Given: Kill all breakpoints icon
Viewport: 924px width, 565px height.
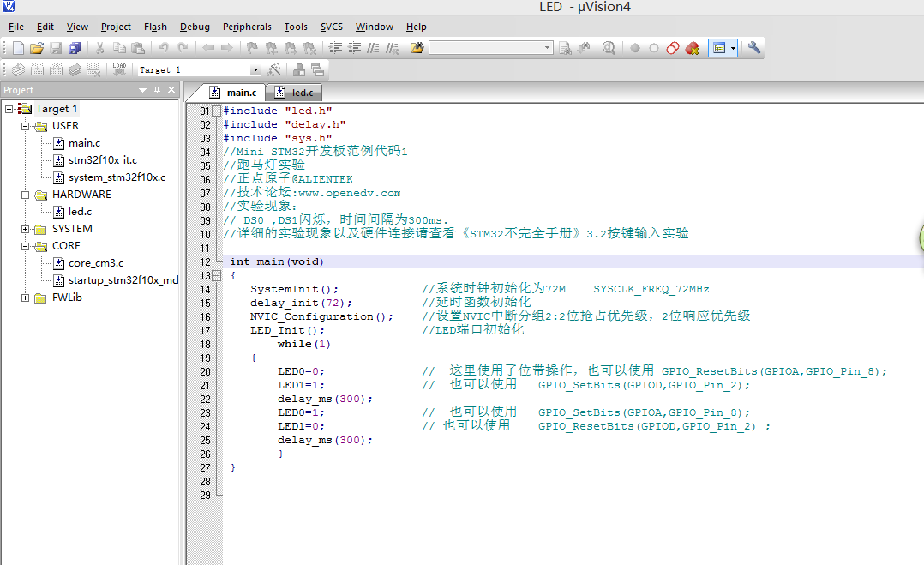Looking at the screenshot, I should coord(693,48).
